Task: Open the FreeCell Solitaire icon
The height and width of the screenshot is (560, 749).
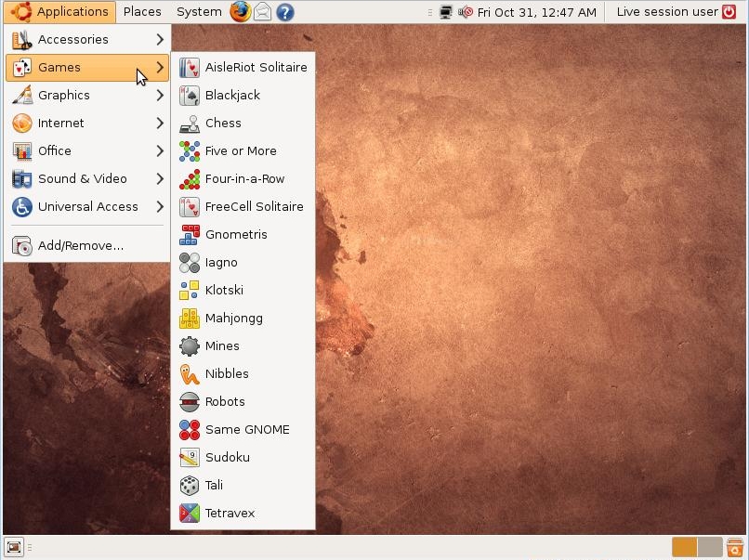Action: 190,207
